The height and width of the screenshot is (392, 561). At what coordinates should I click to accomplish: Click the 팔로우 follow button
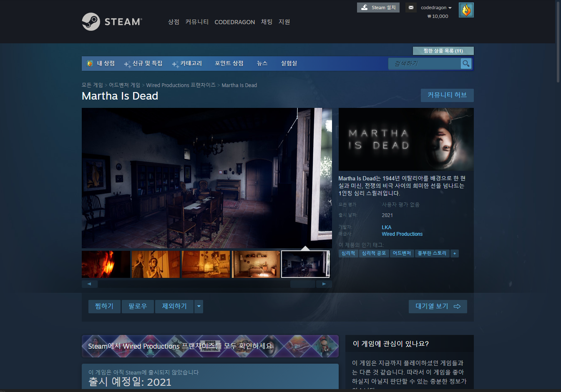pyautogui.click(x=138, y=306)
